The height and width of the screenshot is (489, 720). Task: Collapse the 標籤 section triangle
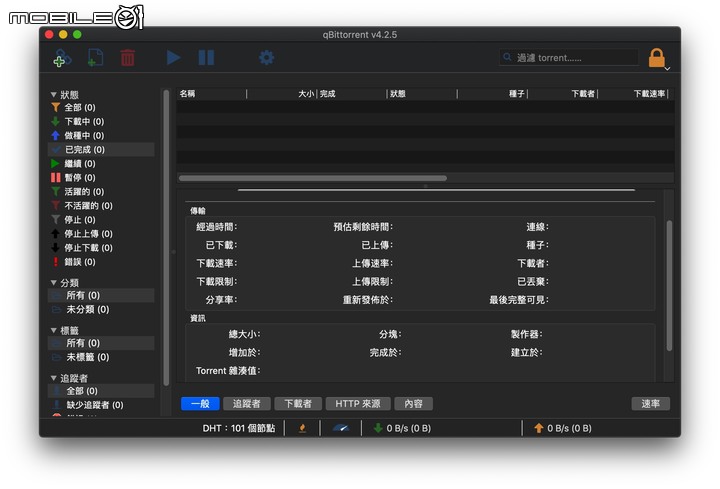click(x=54, y=331)
